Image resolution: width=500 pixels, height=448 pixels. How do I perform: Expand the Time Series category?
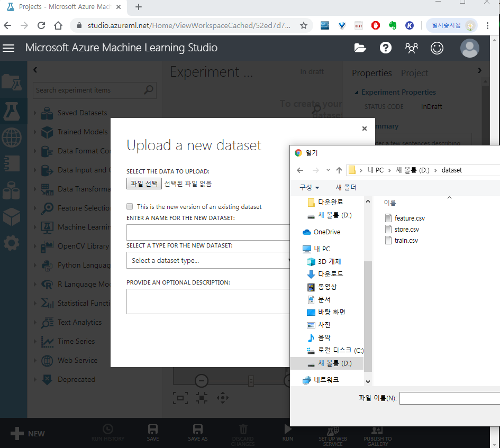pyautogui.click(x=35, y=341)
